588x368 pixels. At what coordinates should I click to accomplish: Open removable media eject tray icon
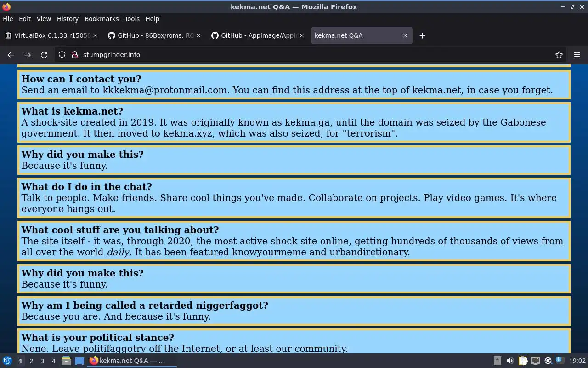pos(498,361)
